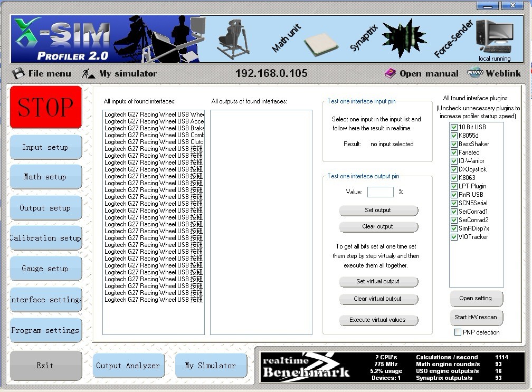Open the Input setup page

tap(46, 148)
